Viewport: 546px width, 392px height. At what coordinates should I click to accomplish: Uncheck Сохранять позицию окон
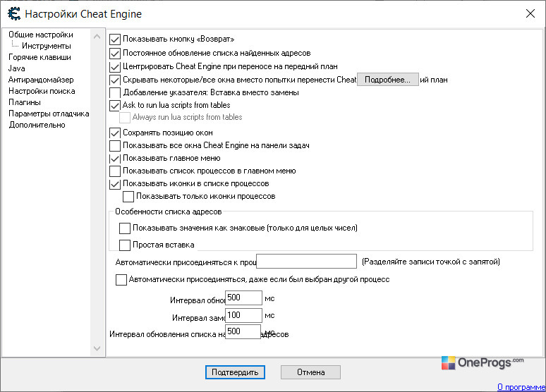[115, 133]
